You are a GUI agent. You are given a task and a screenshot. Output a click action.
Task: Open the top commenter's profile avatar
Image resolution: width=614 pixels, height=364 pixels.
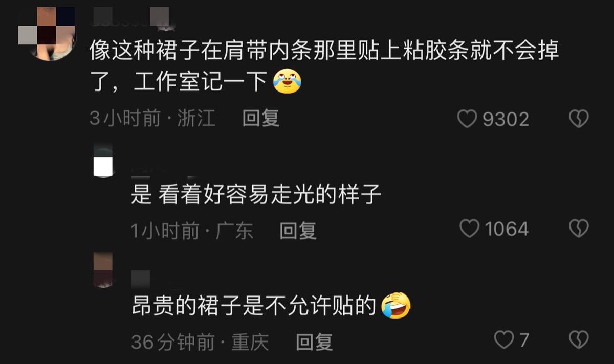click(47, 33)
